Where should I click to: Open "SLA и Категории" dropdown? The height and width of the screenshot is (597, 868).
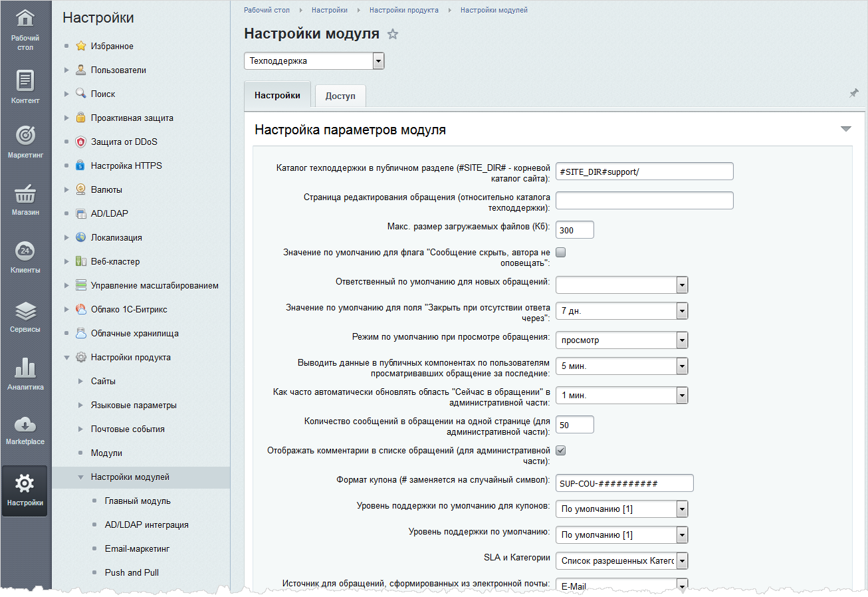621,560
